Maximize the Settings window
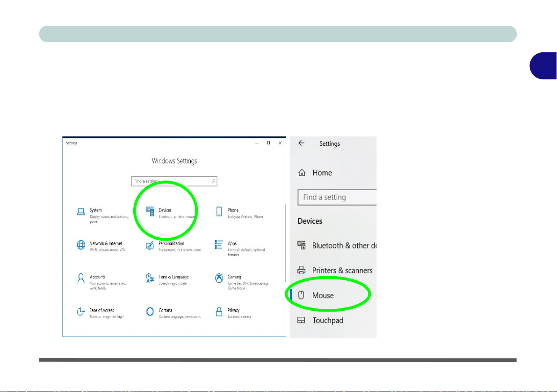This screenshot has height=392, width=557. (268, 143)
